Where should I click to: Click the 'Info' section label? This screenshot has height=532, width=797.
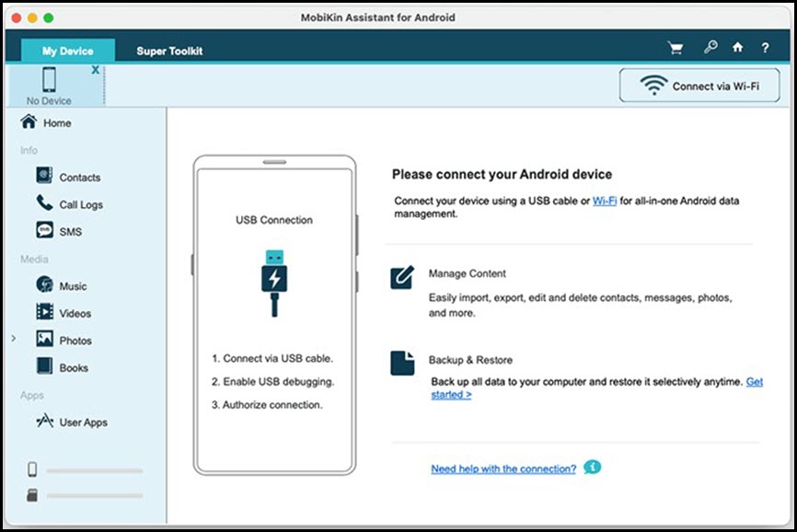[29, 150]
